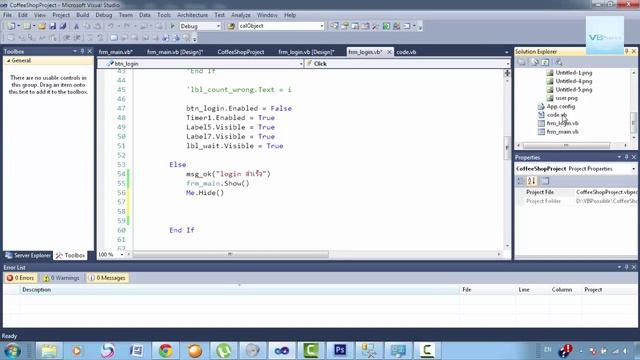Select frm_main.vb in Solution Explorer
The image size is (640, 360).
tap(562, 132)
